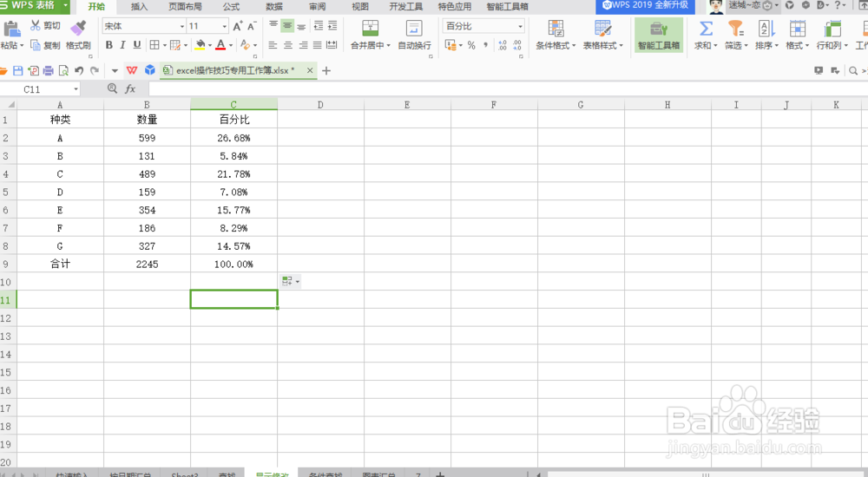Select column C header
Screen dimensions: 868x477
pyautogui.click(x=233, y=105)
